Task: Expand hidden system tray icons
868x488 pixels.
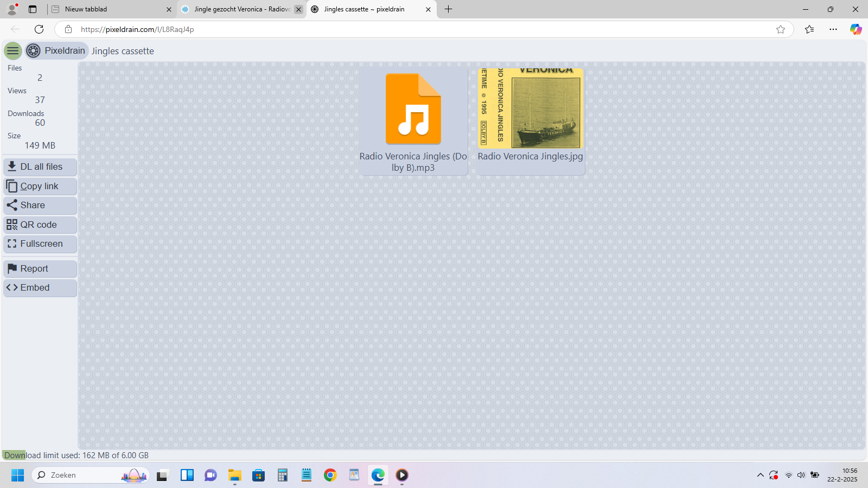Action: pyautogui.click(x=760, y=476)
